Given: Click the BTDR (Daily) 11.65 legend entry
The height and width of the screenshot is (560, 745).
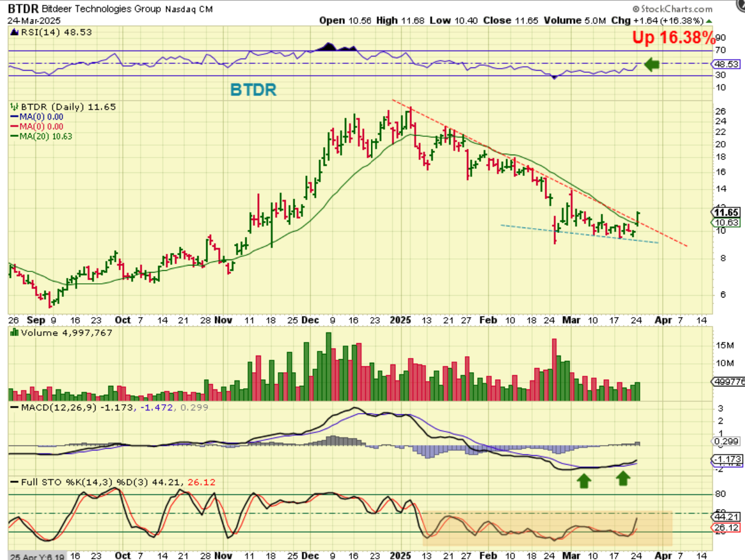Looking at the screenshot, I should tap(63, 107).
